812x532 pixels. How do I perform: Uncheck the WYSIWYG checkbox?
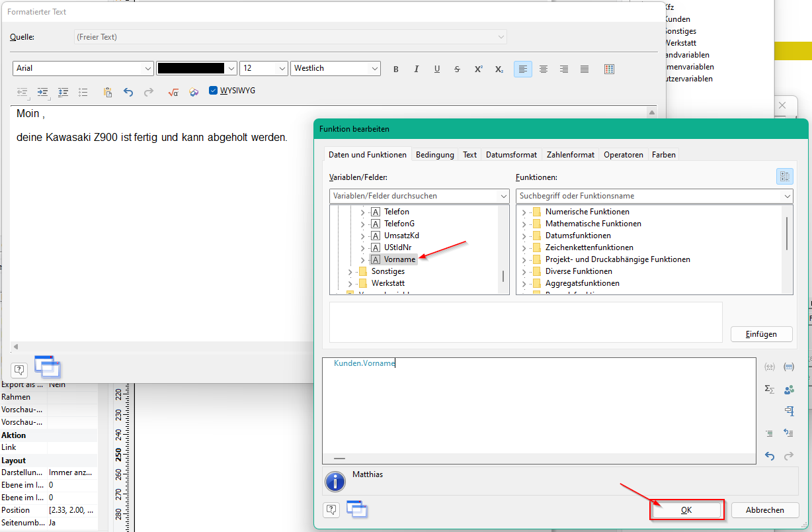[x=214, y=91]
